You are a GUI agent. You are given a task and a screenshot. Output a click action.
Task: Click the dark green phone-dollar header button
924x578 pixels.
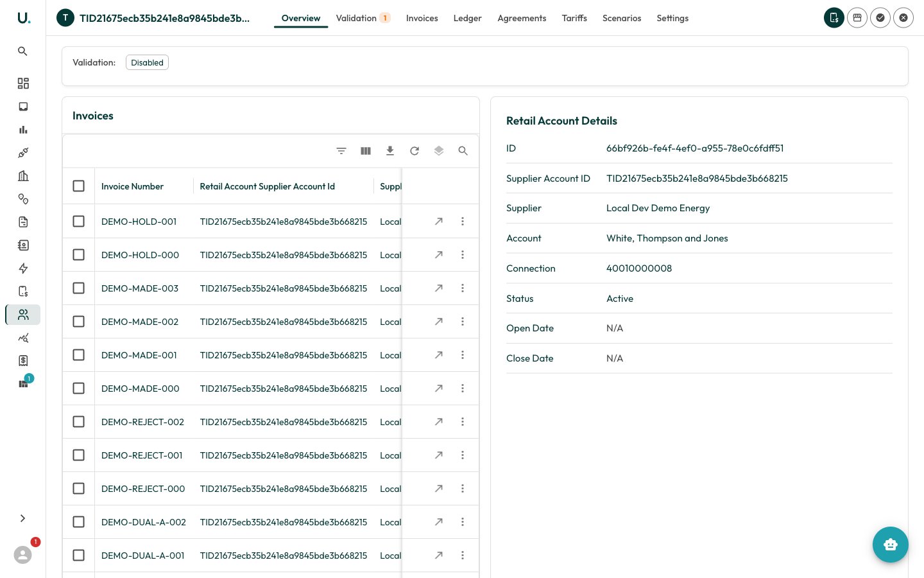(834, 18)
